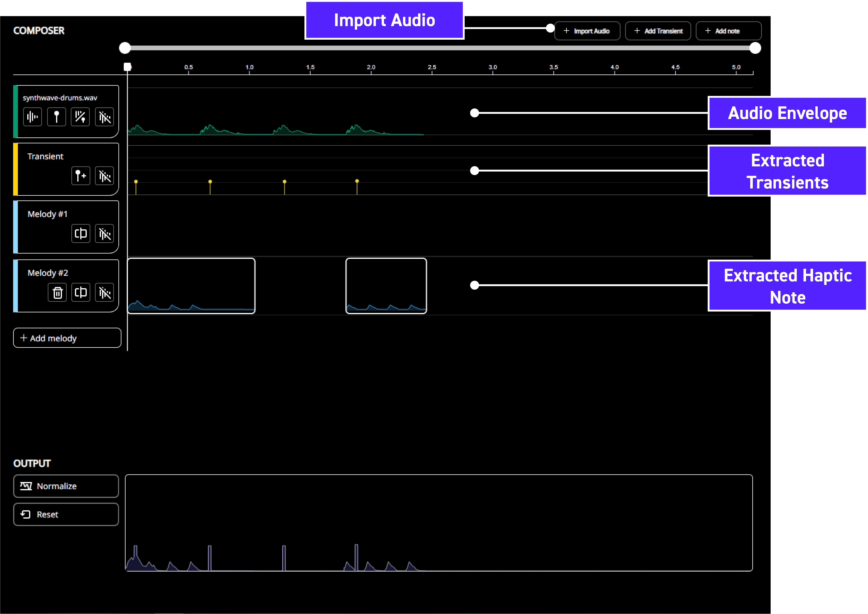The height and width of the screenshot is (614, 868).
Task: Click the Add melody button
Action: [67, 338]
